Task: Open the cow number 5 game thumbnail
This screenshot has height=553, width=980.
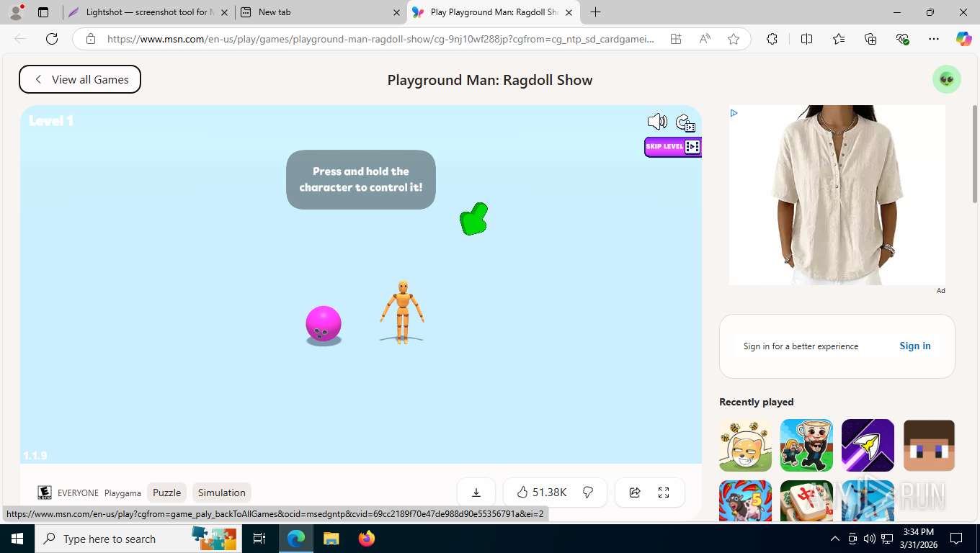Action: 745,500
